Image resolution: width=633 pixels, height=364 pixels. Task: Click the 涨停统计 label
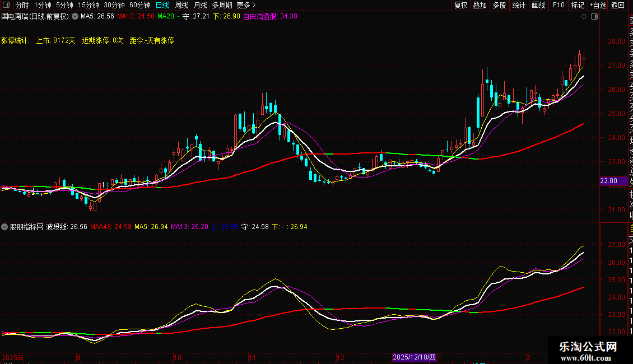tap(15, 40)
